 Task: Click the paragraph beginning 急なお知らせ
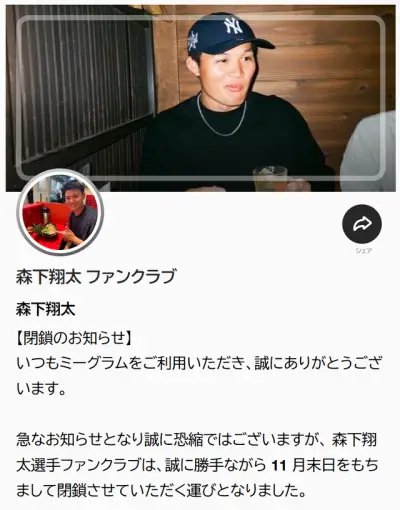coord(197,465)
